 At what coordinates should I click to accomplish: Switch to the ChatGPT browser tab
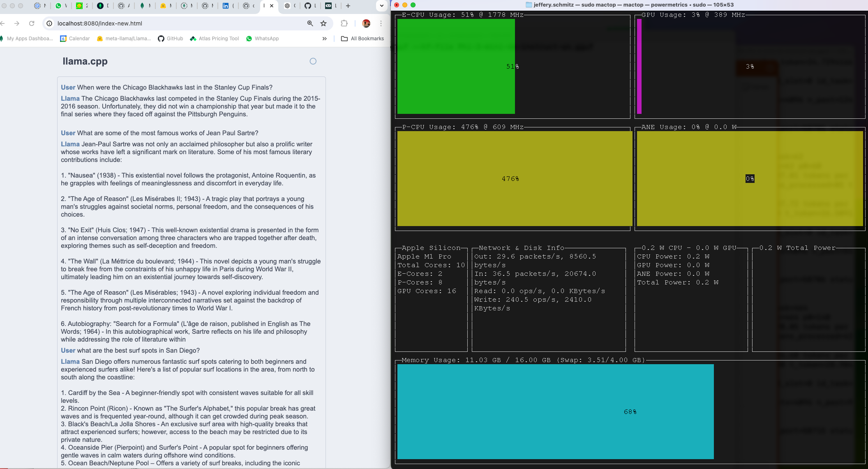(x=287, y=6)
